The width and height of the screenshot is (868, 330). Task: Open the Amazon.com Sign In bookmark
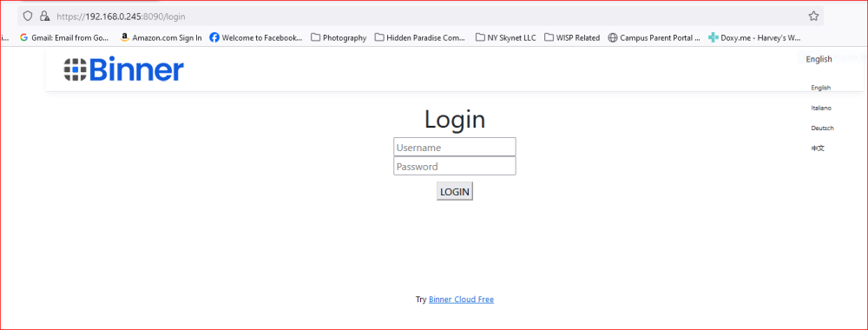point(161,37)
